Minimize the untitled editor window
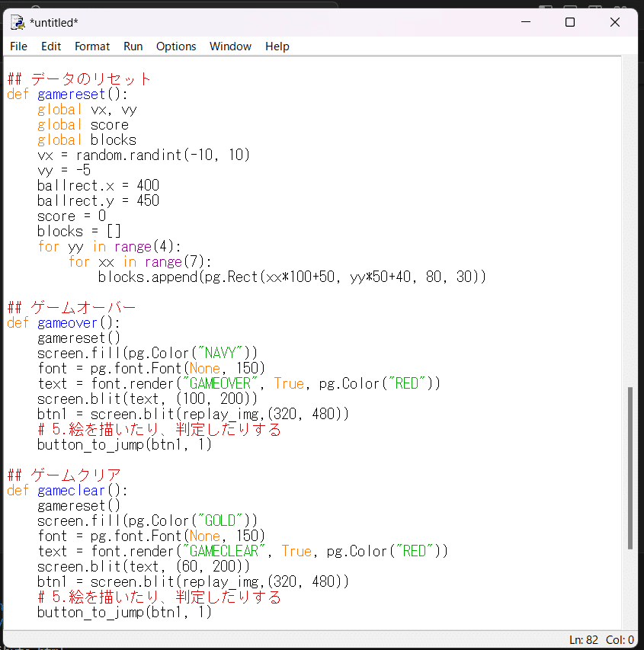The height and width of the screenshot is (650, 644). 526,22
